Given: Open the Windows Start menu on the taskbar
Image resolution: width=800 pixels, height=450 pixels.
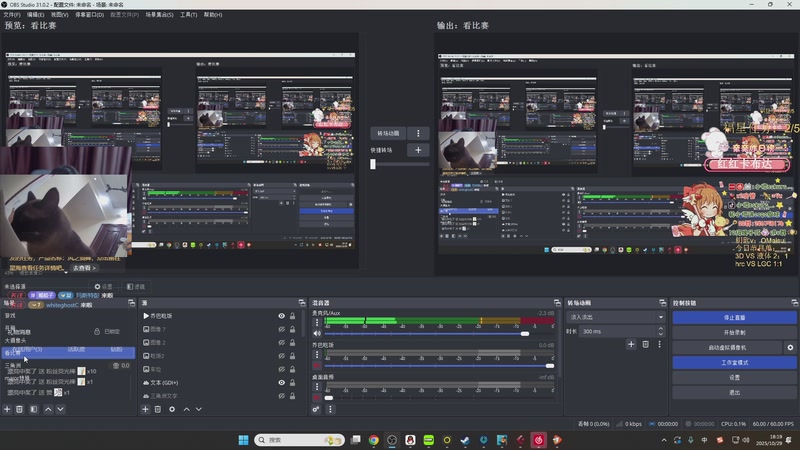Looking at the screenshot, I should [243, 440].
